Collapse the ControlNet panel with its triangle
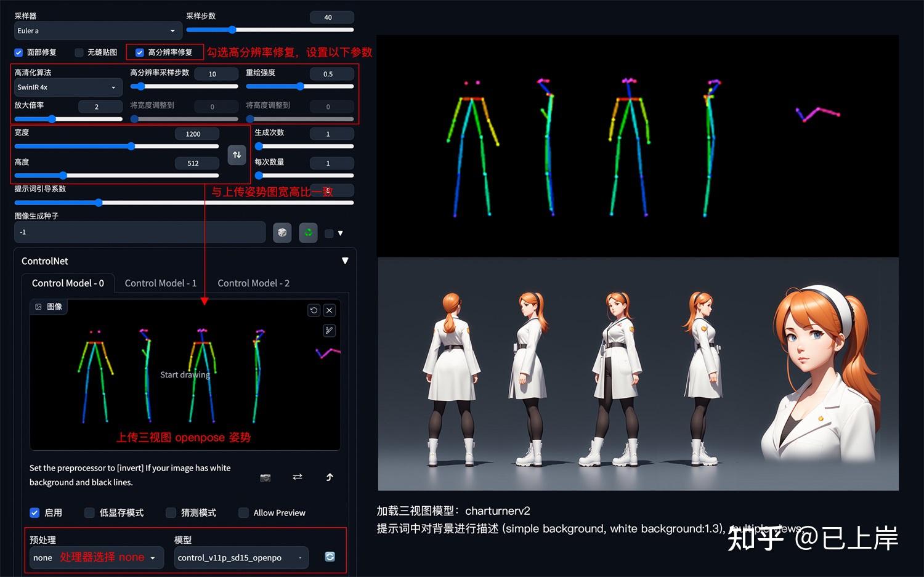 [x=345, y=260]
